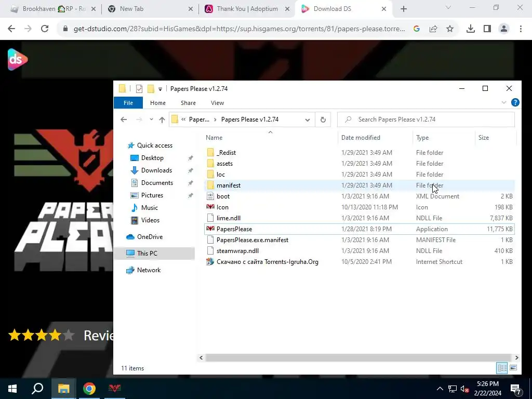Open Chrome downloads icon

coord(471,29)
